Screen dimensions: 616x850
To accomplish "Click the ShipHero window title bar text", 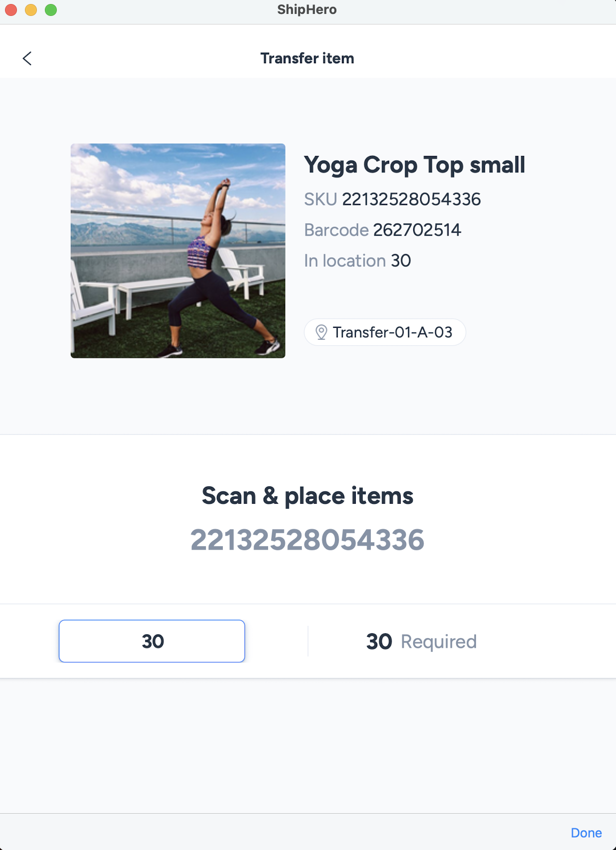I will [307, 10].
